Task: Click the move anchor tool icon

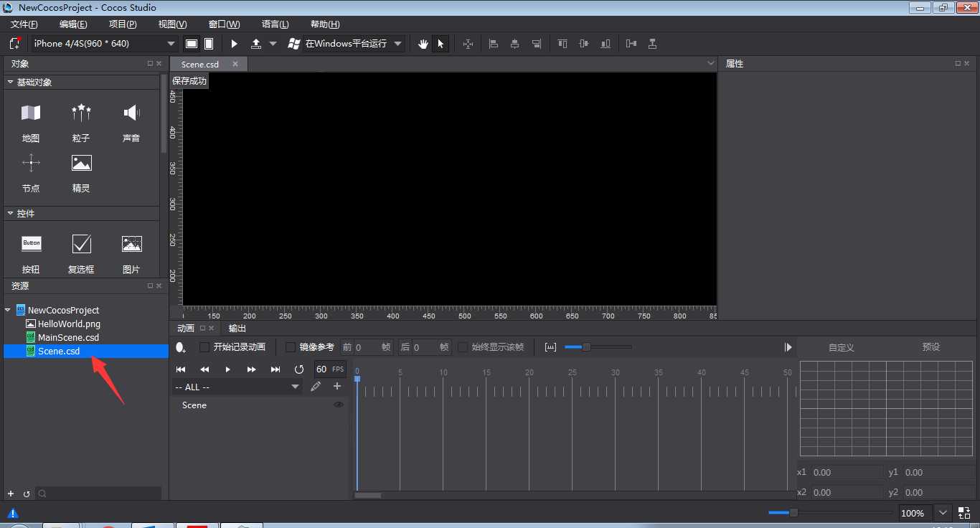Action: pyautogui.click(x=468, y=44)
